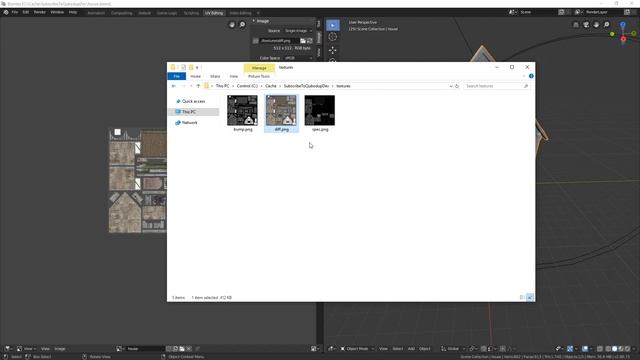Click the Explorer Back arrow
Image resolution: width=640 pixels, height=360 pixels.
(173, 86)
